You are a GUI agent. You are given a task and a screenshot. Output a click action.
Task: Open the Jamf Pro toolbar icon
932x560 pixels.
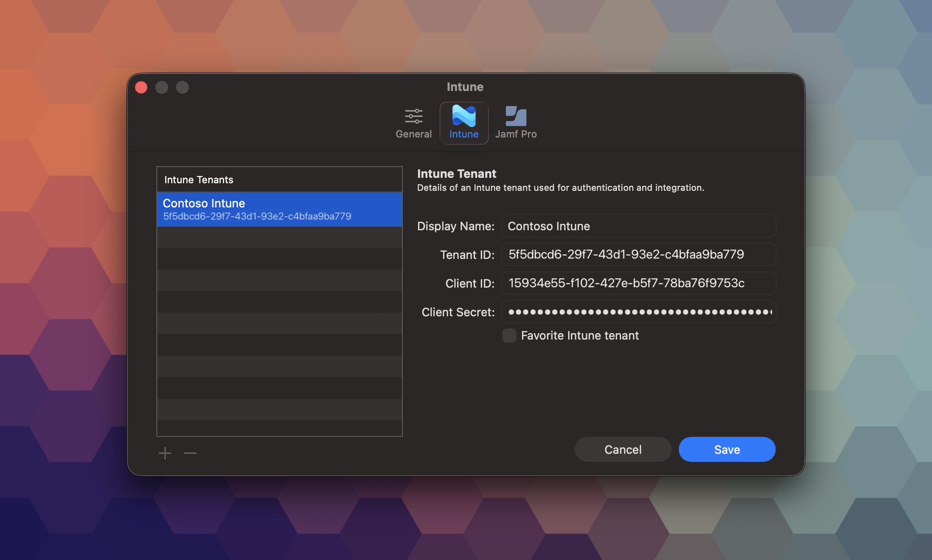tap(516, 116)
